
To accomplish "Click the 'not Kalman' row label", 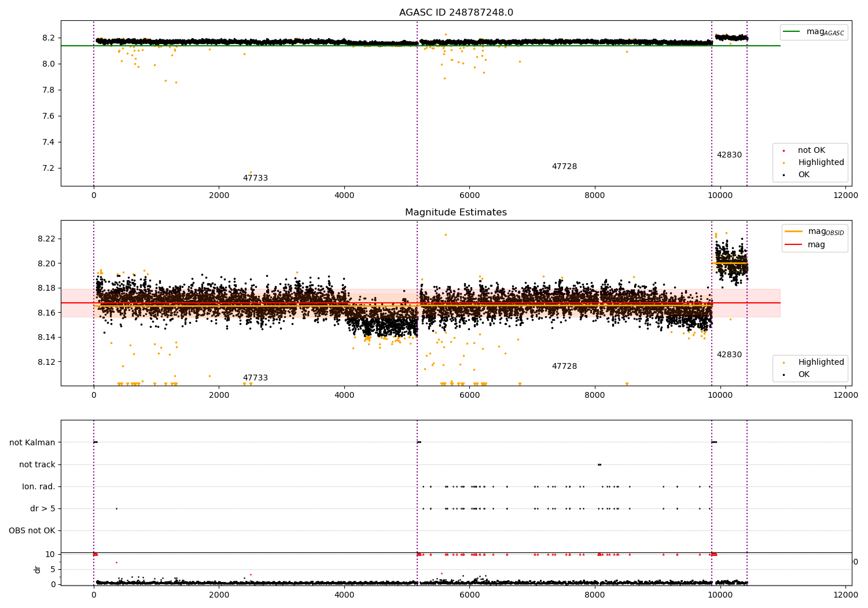I will 32,442.
